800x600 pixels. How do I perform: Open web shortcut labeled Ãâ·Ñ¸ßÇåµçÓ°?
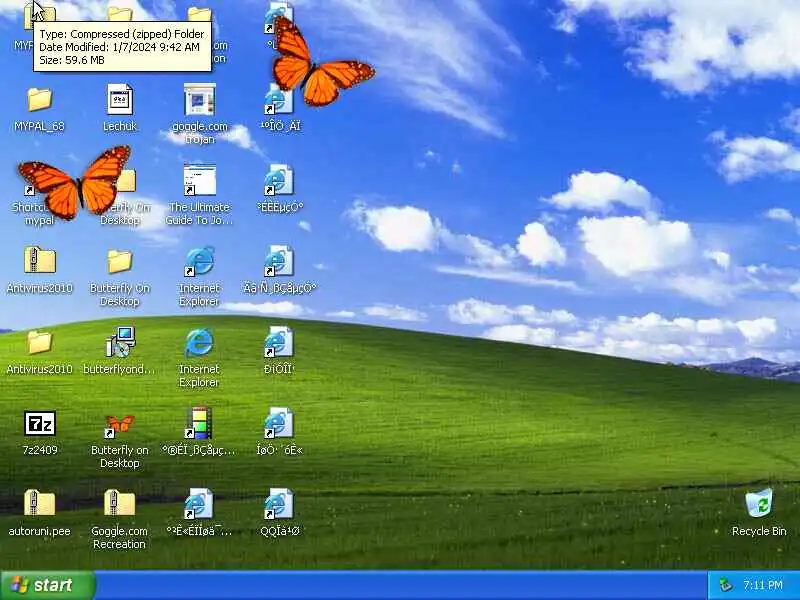(x=279, y=261)
